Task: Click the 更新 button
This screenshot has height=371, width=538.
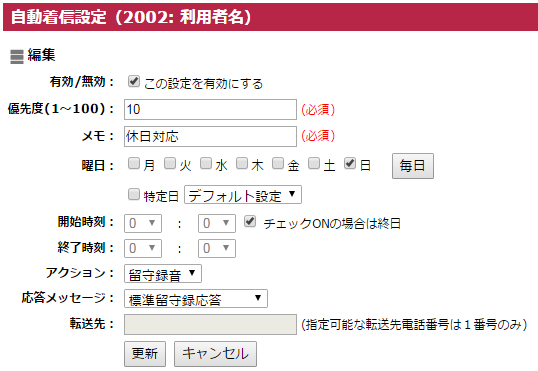Action: [x=145, y=353]
